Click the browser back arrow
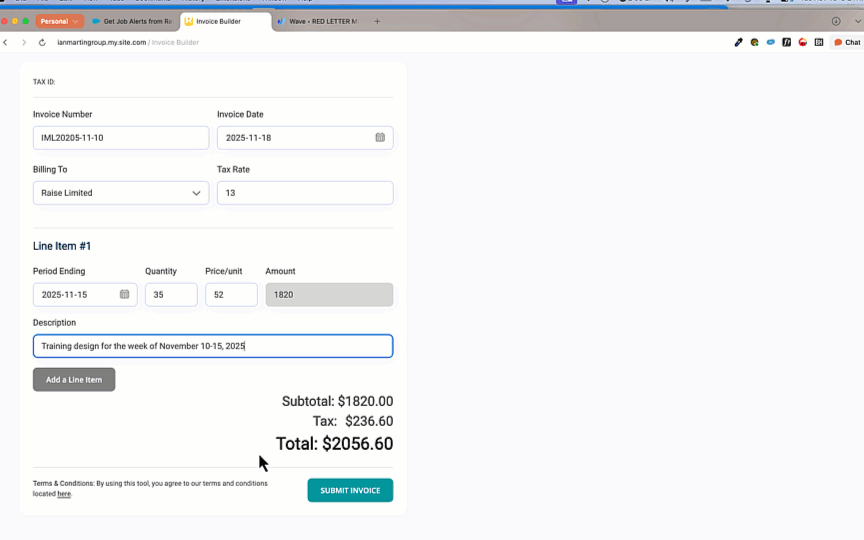This screenshot has height=540, width=864. click(6, 43)
